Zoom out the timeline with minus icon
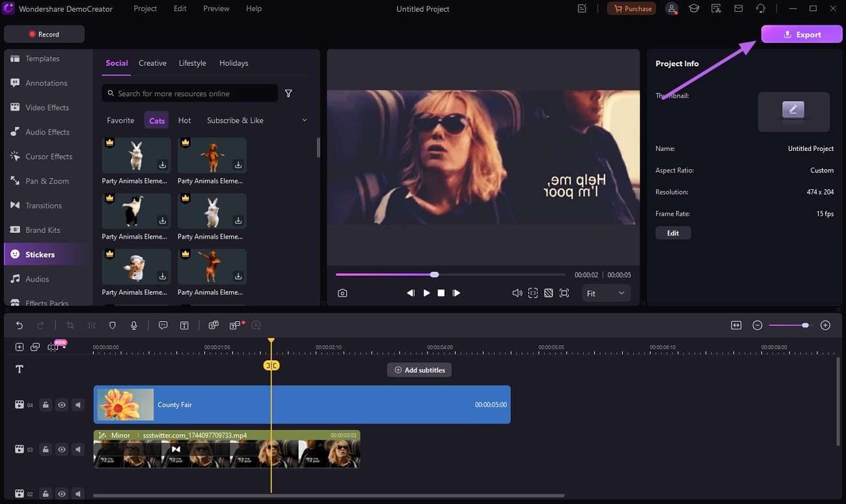 (757, 325)
